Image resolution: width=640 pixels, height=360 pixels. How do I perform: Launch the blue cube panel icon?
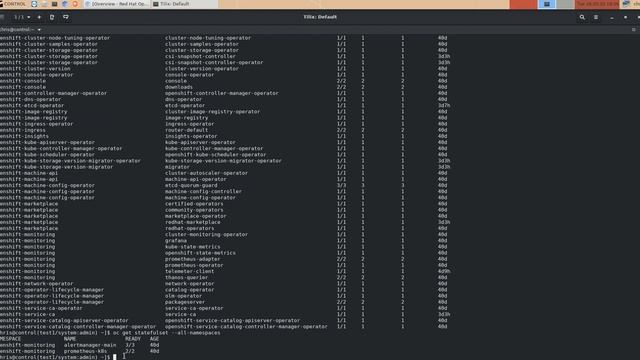point(65,4)
